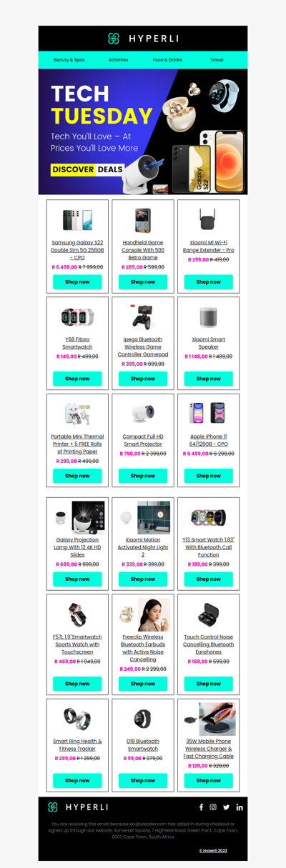Click the Y68 Fitpro Smartwatch image

click(77, 317)
